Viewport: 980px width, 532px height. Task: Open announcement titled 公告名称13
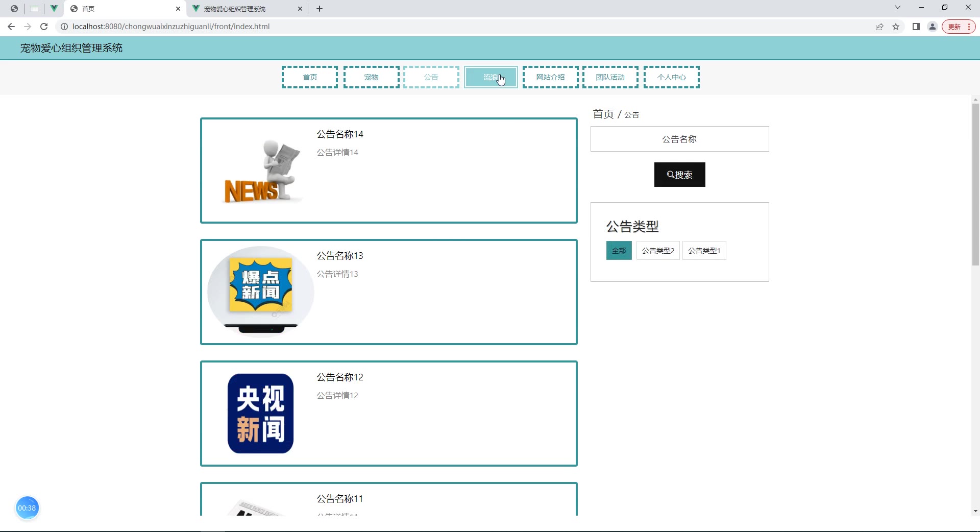tap(340, 256)
